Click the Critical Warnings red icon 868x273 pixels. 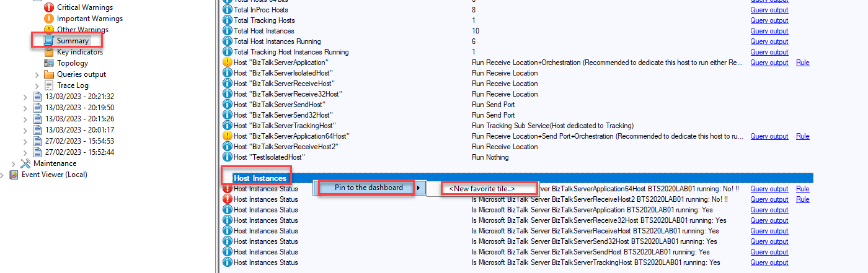49,7
